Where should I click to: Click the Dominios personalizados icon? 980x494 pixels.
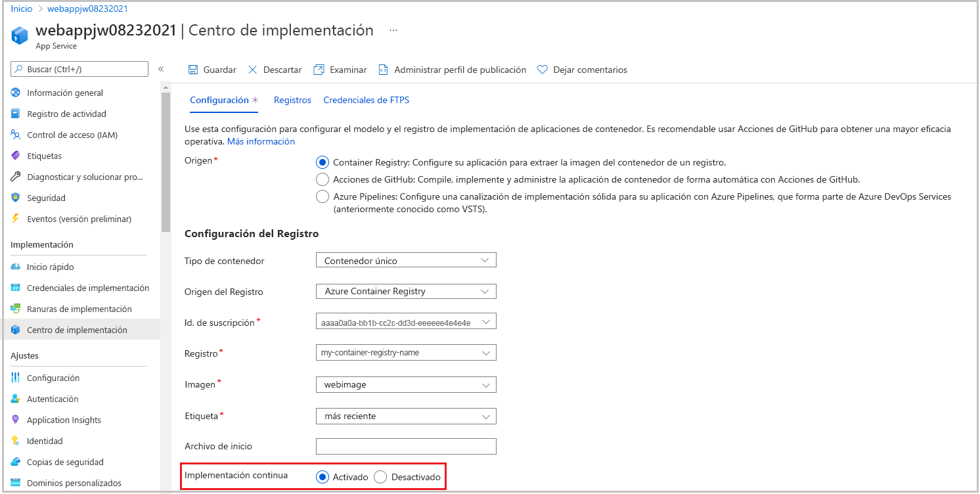16,483
